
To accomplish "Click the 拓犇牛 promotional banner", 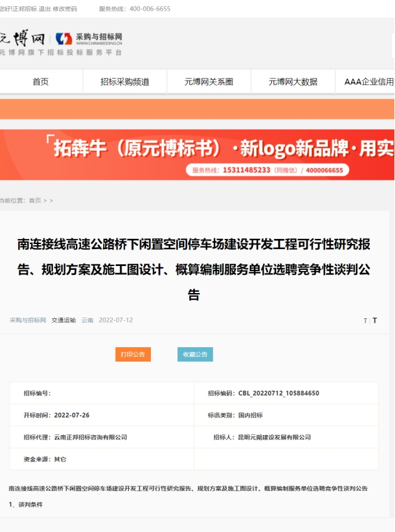I will pos(197,155).
